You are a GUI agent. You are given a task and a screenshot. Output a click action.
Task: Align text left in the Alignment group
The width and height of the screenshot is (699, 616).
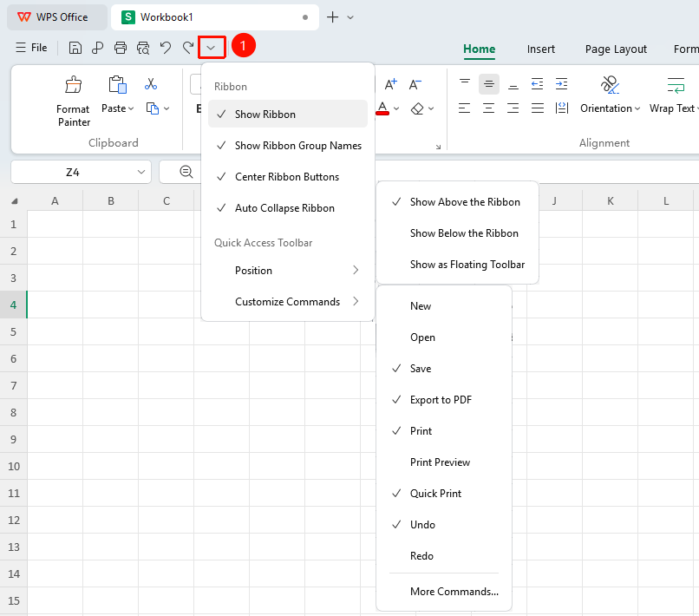(x=465, y=108)
